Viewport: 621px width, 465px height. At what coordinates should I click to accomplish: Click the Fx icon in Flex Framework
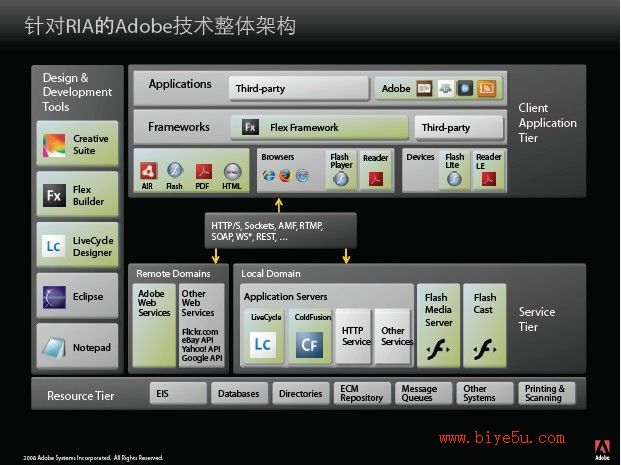250,127
